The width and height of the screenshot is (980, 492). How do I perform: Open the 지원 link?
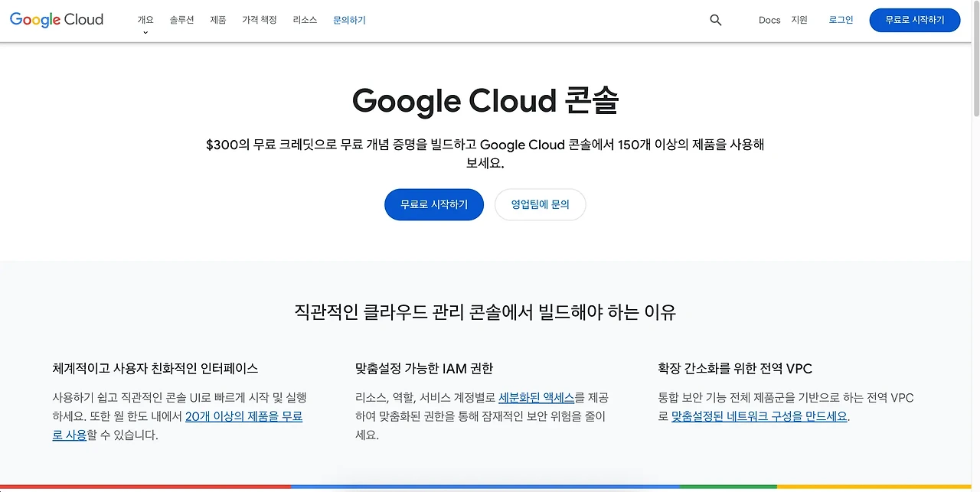pyautogui.click(x=799, y=20)
